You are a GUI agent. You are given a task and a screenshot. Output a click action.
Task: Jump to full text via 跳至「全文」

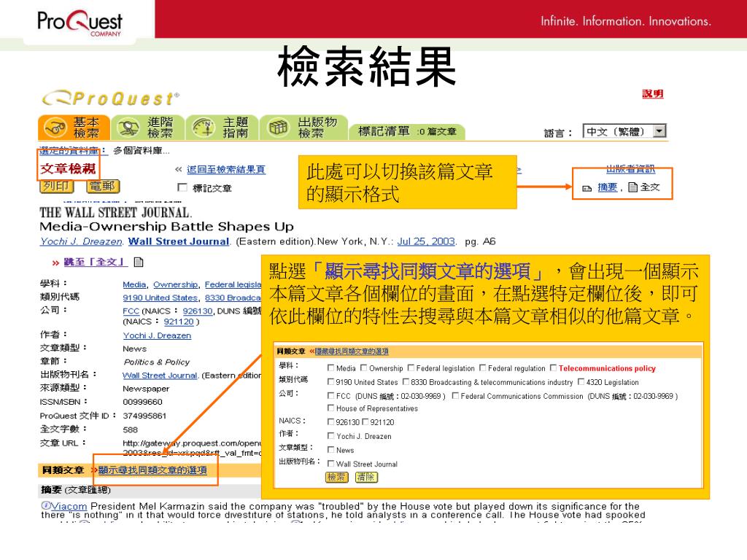96,262
